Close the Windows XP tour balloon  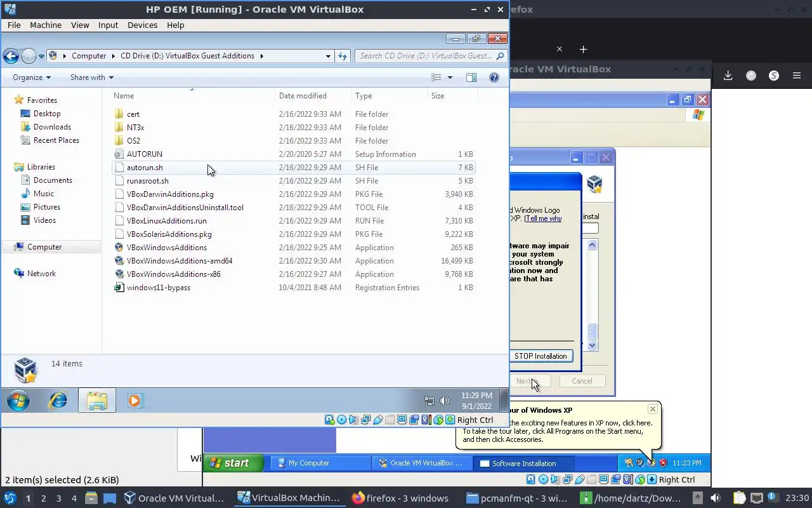653,410
